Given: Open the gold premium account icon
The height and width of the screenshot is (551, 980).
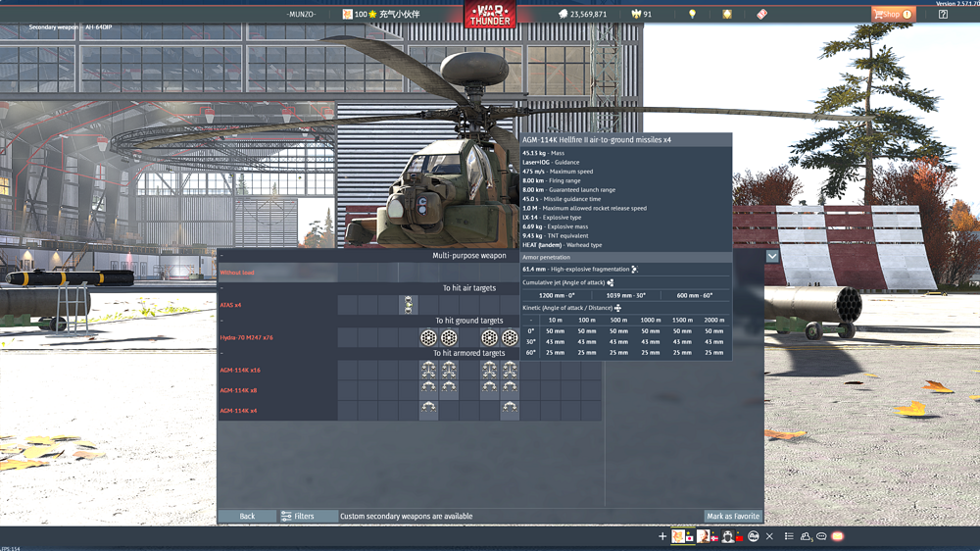Looking at the screenshot, I should 727,14.
